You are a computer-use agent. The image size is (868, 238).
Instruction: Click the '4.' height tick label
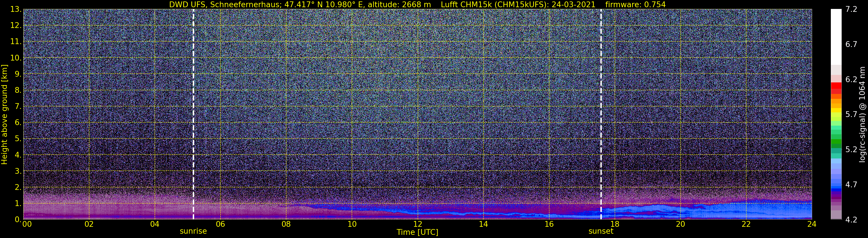pyautogui.click(x=18, y=155)
